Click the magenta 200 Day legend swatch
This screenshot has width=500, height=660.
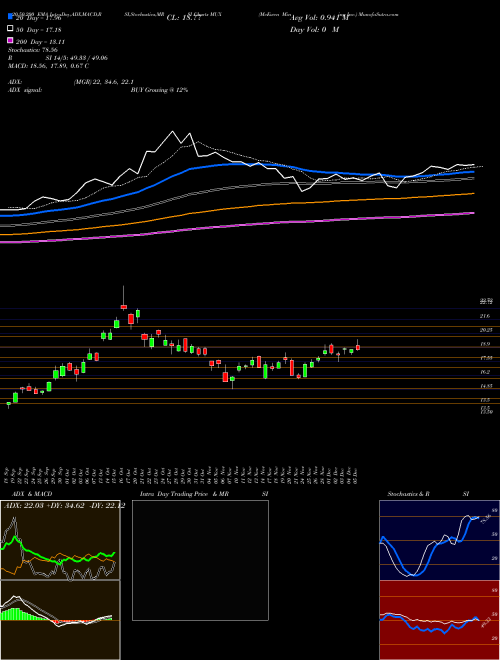pyautogui.click(x=10, y=40)
